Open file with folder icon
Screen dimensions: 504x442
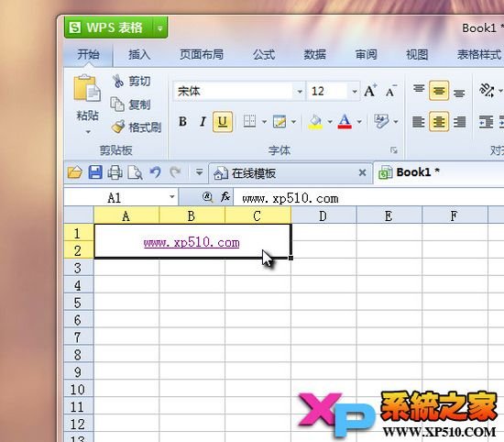[x=75, y=172]
